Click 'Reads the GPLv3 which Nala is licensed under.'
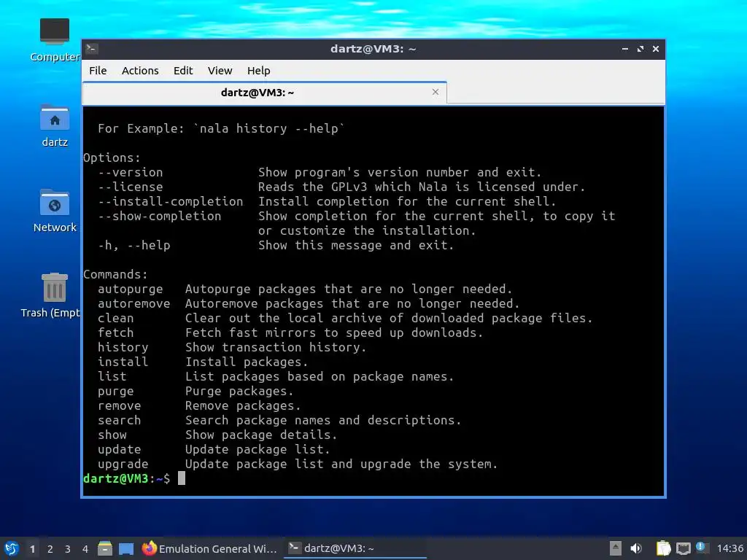 [x=422, y=187]
